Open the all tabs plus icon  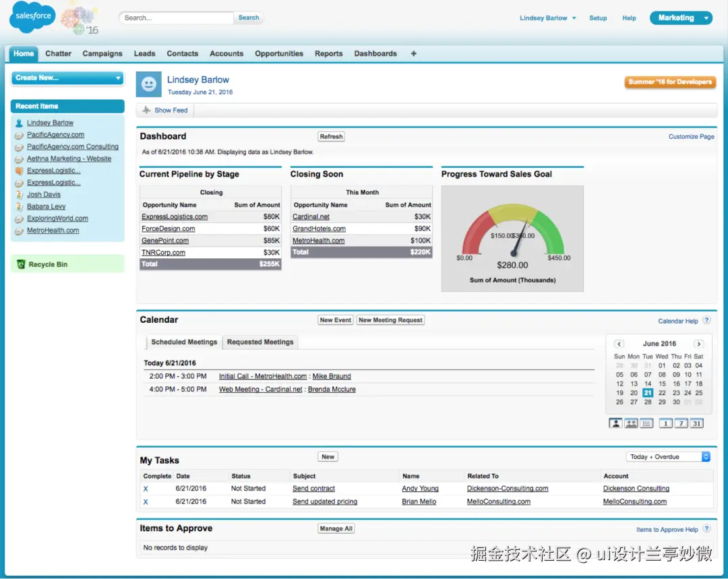point(413,53)
